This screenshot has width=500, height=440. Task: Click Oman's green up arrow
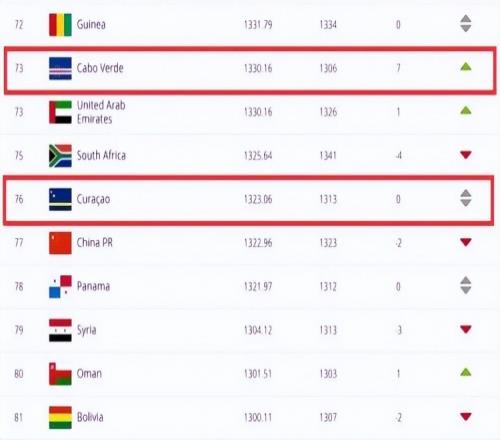coord(466,372)
